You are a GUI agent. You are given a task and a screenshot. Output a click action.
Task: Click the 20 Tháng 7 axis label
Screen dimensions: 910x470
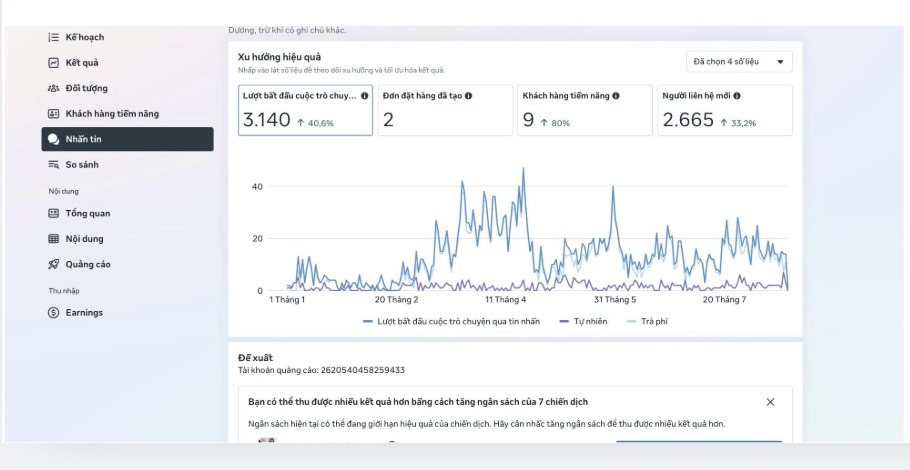pos(724,300)
